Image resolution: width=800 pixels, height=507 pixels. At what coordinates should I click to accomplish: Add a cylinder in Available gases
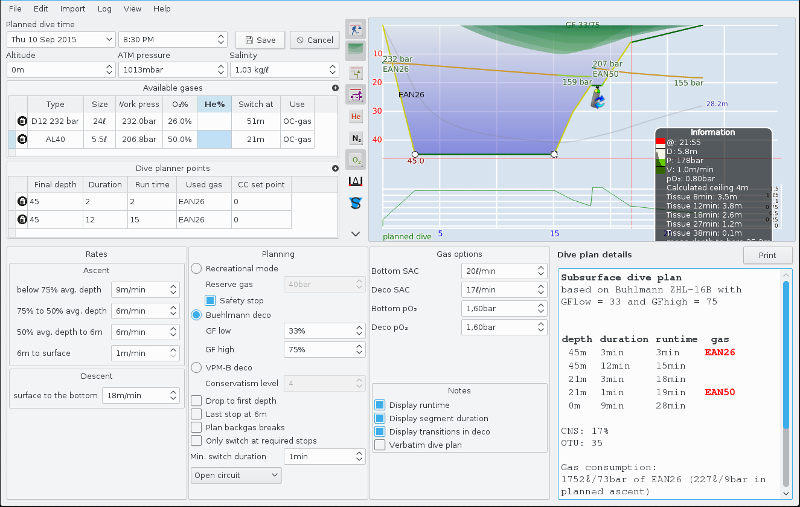(x=335, y=88)
